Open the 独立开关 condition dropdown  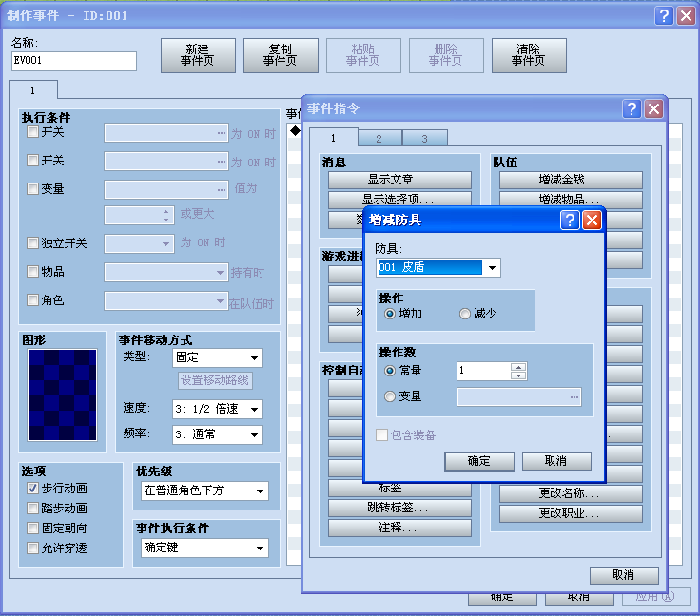[x=139, y=244]
